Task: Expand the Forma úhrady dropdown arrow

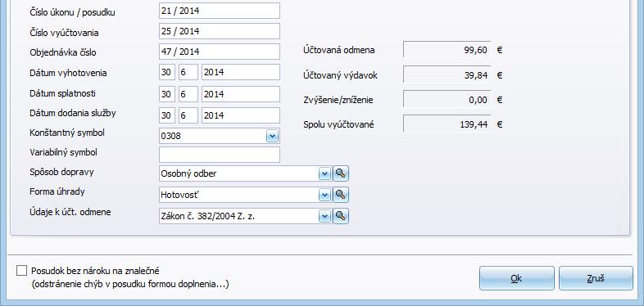Action: tap(325, 195)
